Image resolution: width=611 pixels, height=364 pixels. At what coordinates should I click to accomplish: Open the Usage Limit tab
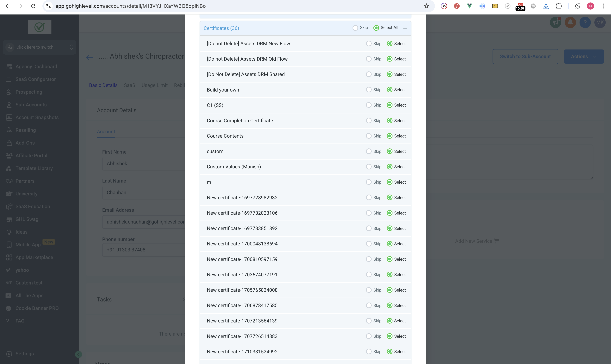(154, 85)
